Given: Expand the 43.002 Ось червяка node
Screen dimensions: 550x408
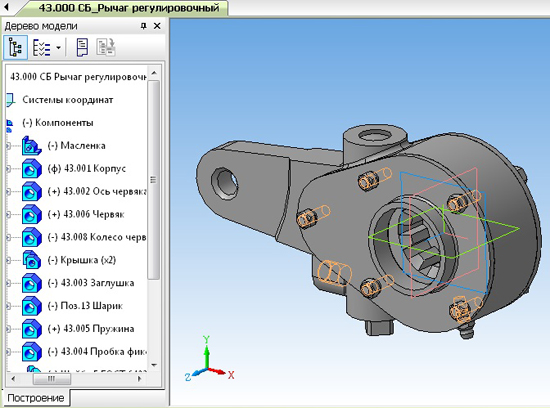Looking at the screenshot, I should 8,192.
